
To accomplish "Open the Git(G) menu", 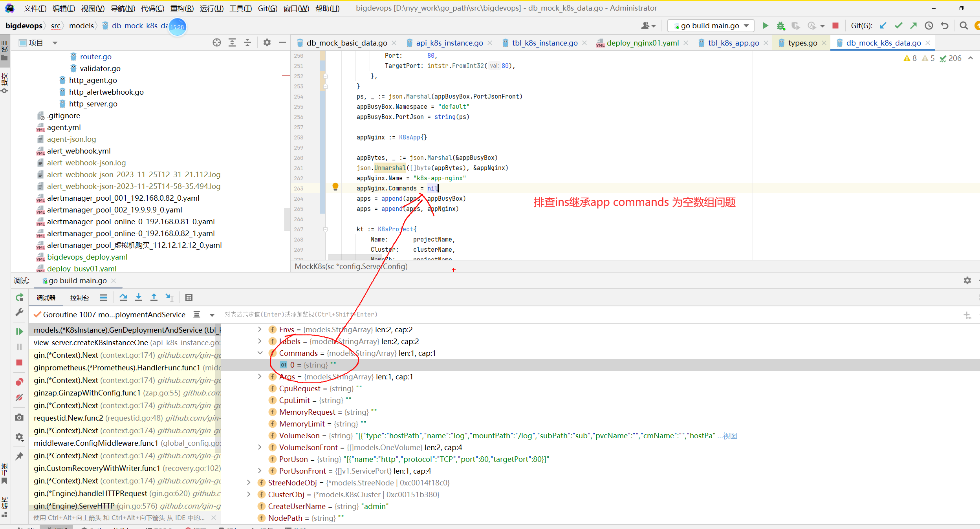I will click(x=267, y=8).
